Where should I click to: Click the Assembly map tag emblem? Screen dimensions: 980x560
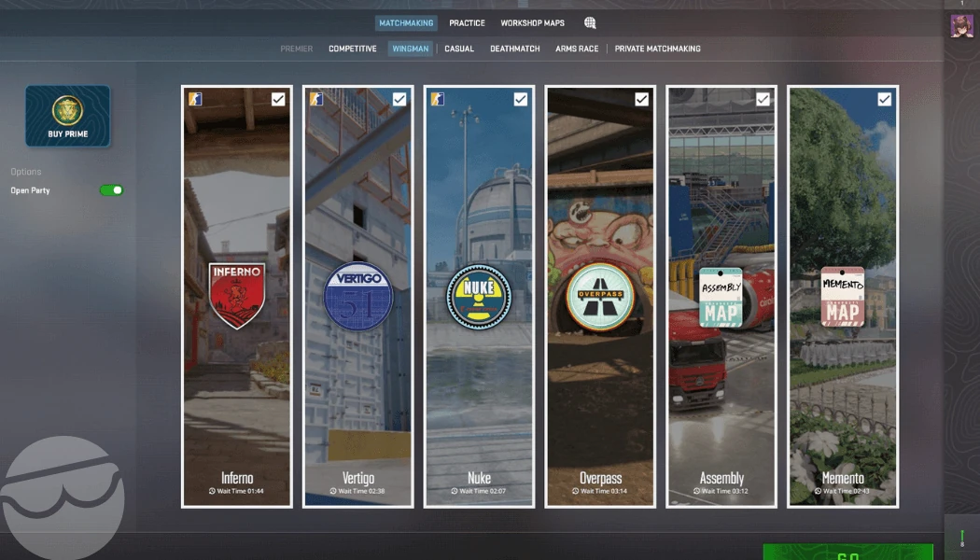[x=721, y=298]
